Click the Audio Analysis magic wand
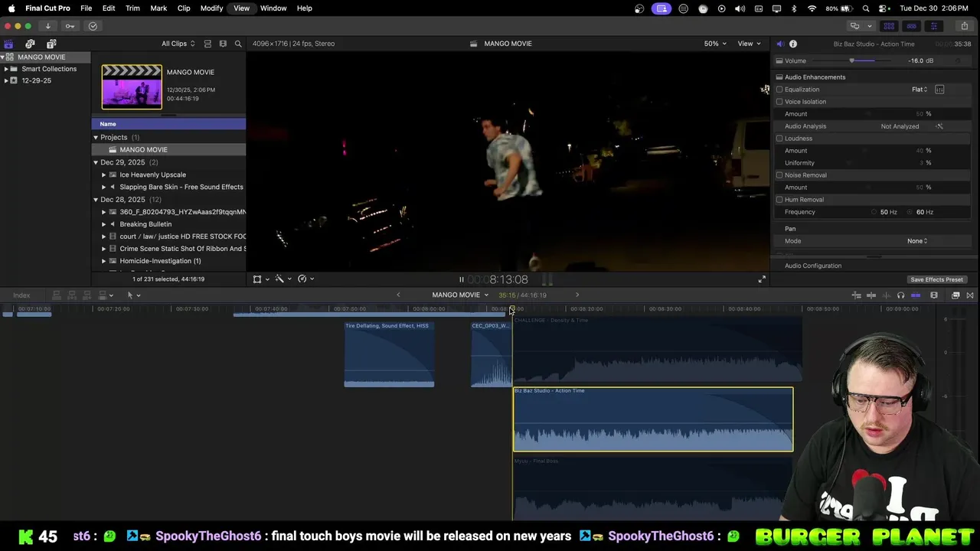The height and width of the screenshot is (551, 980). (939, 126)
